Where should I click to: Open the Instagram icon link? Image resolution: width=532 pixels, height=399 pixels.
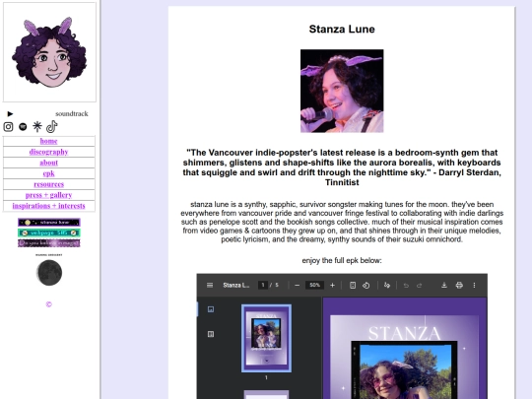[x=8, y=127]
